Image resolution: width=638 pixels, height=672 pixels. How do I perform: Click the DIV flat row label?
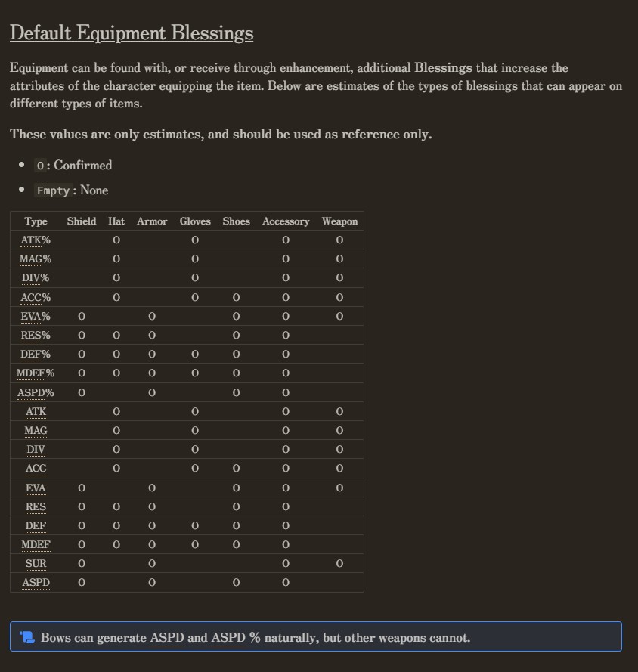[36, 449]
